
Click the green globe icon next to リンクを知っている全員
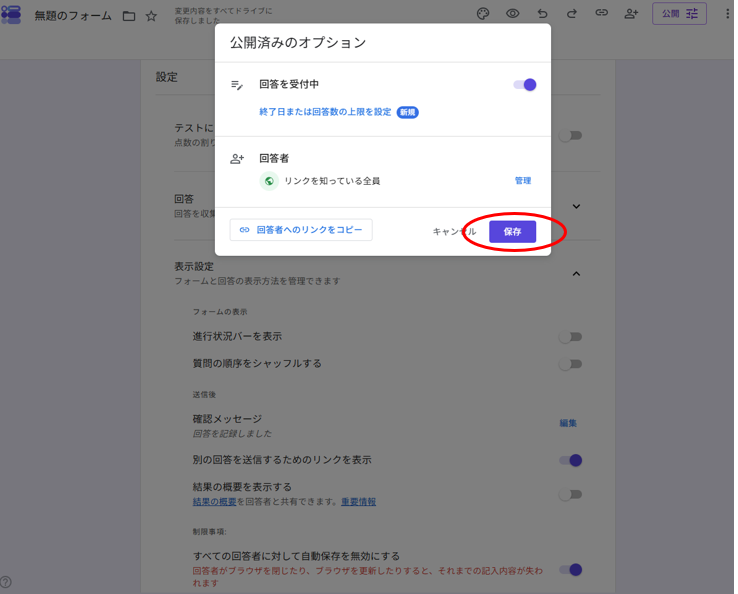click(x=269, y=181)
